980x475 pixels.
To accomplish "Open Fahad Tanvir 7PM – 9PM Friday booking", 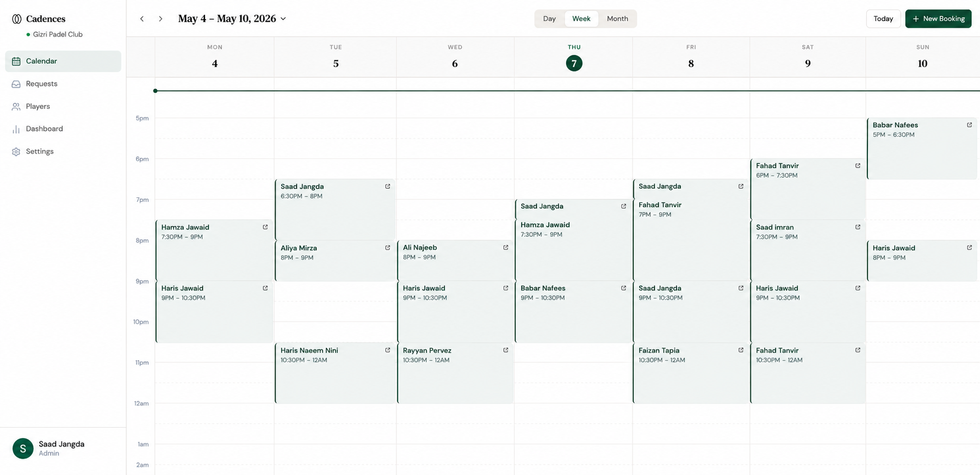I will point(691,240).
